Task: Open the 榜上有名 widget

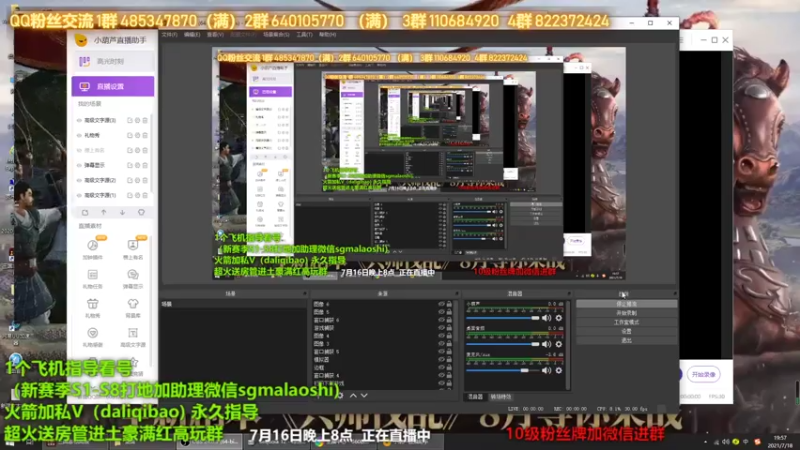Action: tap(133, 248)
